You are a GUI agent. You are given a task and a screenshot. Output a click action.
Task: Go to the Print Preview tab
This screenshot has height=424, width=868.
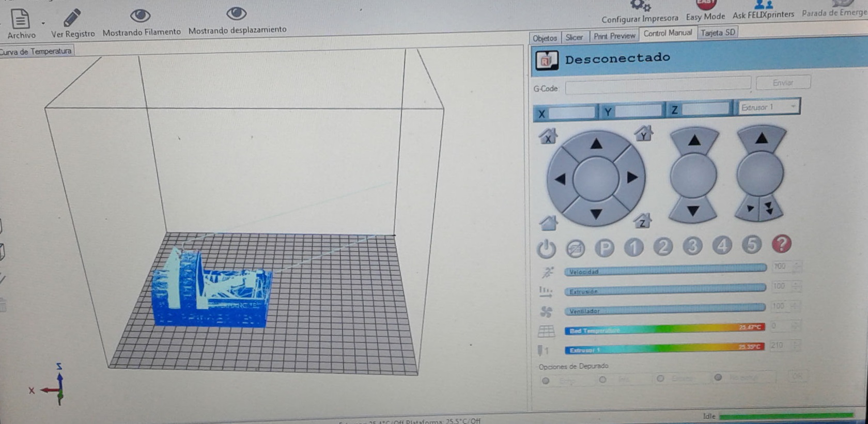(614, 36)
